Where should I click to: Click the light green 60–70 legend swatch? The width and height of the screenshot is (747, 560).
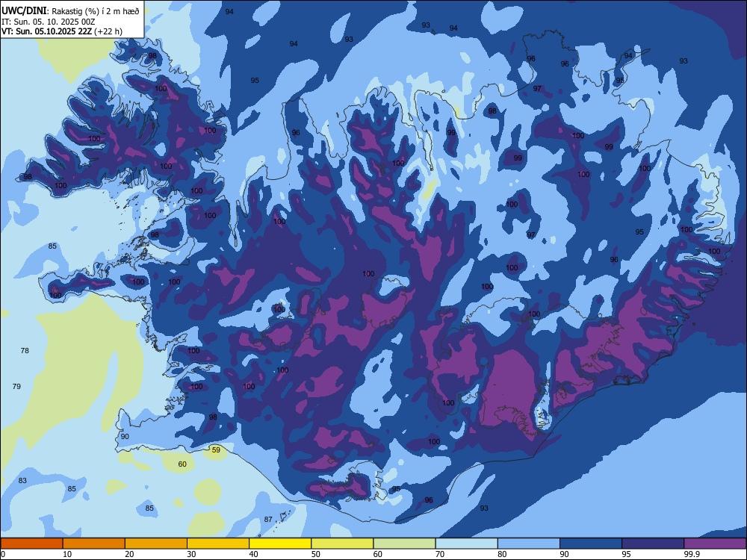pyautogui.click(x=404, y=544)
